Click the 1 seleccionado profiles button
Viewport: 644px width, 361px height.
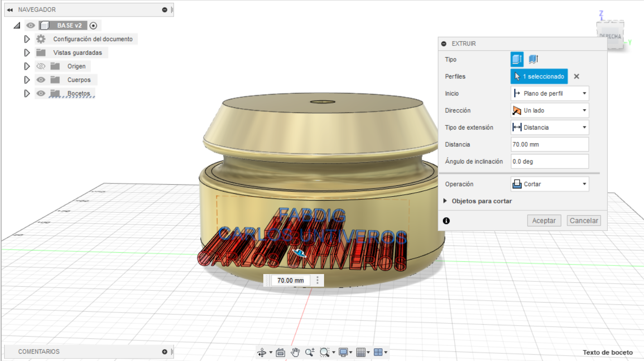[x=539, y=77]
